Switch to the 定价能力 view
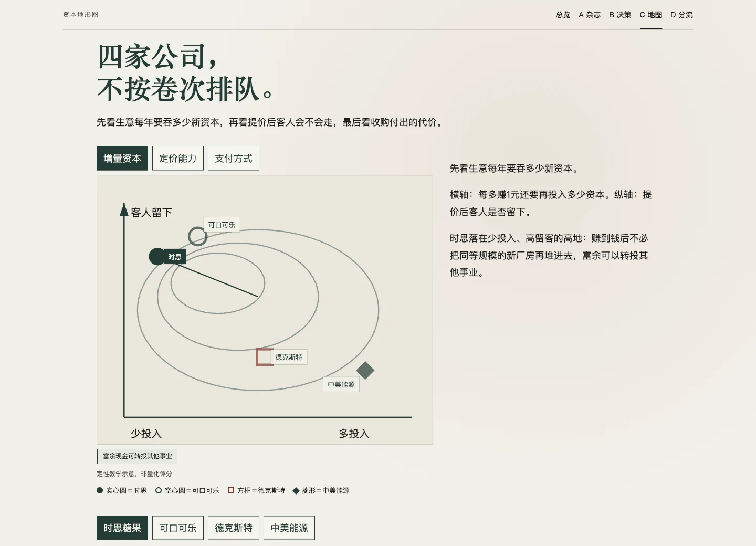The width and height of the screenshot is (756, 546). (x=178, y=158)
